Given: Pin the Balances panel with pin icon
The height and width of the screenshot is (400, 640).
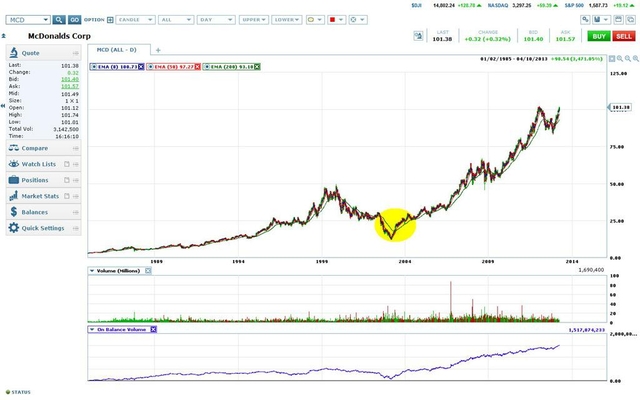Looking at the screenshot, I should tap(76, 212).
